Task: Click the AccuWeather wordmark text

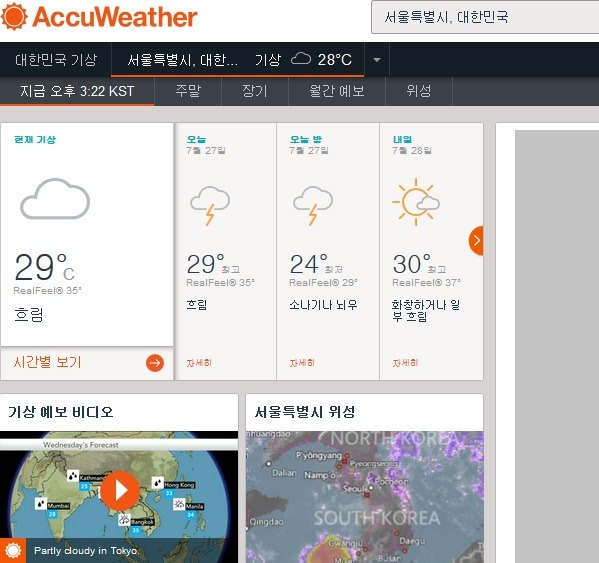Action: coord(115,17)
